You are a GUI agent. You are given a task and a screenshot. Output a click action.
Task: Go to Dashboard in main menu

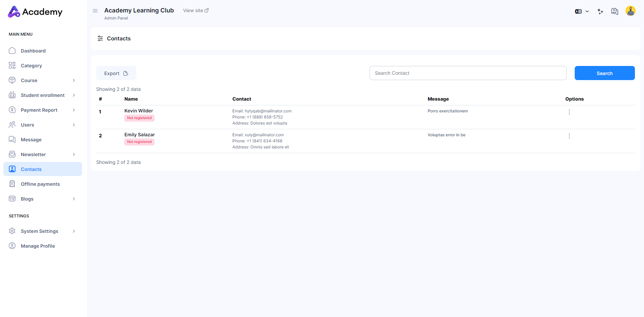(x=33, y=51)
